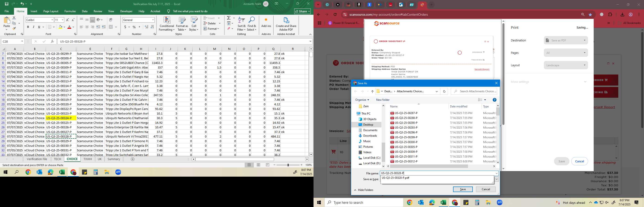The width and height of the screenshot is (644, 207).
Task: Switch to Page Layout view in status bar
Action: [258, 165]
